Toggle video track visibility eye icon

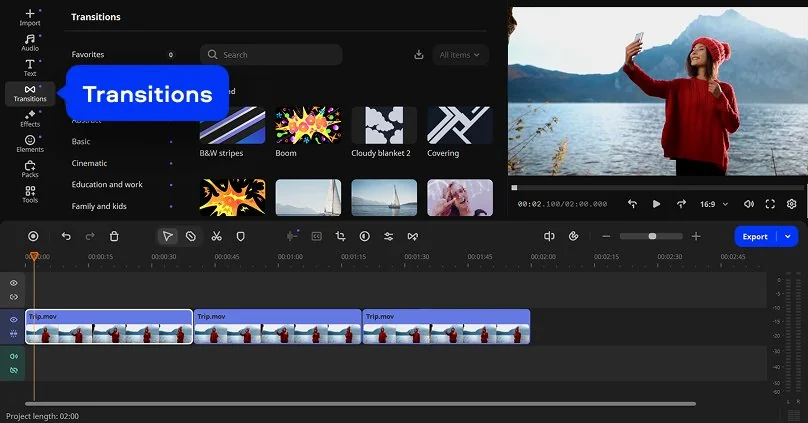click(x=14, y=319)
